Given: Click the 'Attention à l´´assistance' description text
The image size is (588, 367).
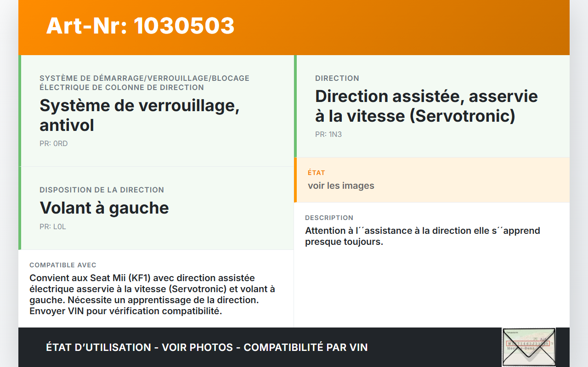Looking at the screenshot, I should point(423,236).
